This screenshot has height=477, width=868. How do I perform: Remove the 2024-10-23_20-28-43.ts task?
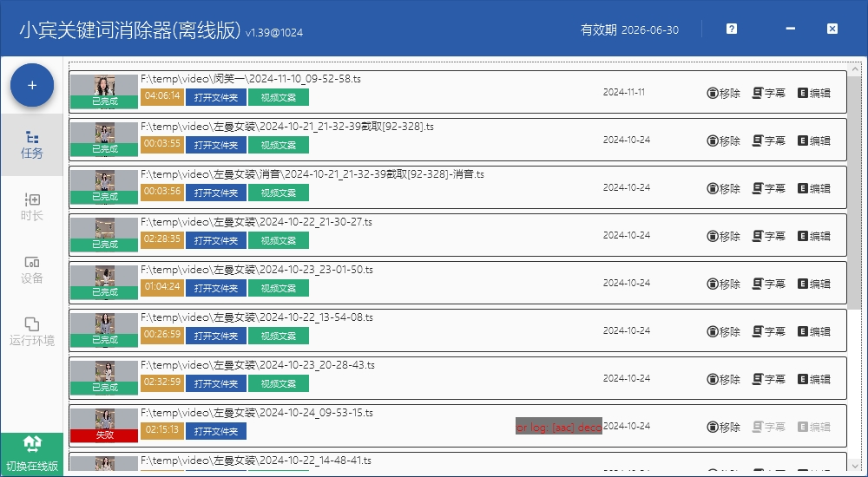(724, 379)
